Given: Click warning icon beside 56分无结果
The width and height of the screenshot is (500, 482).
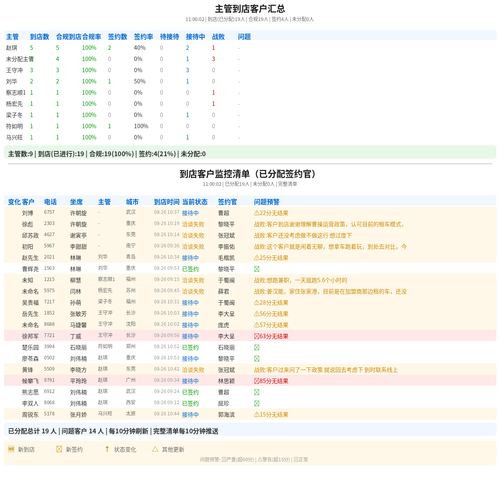Looking at the screenshot, I should pyautogui.click(x=256, y=314).
